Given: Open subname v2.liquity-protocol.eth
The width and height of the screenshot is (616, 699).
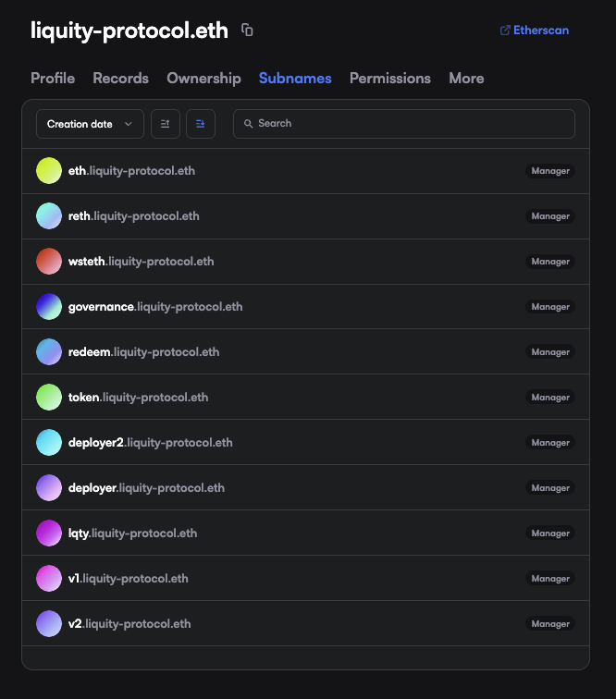Looking at the screenshot, I should point(305,624).
